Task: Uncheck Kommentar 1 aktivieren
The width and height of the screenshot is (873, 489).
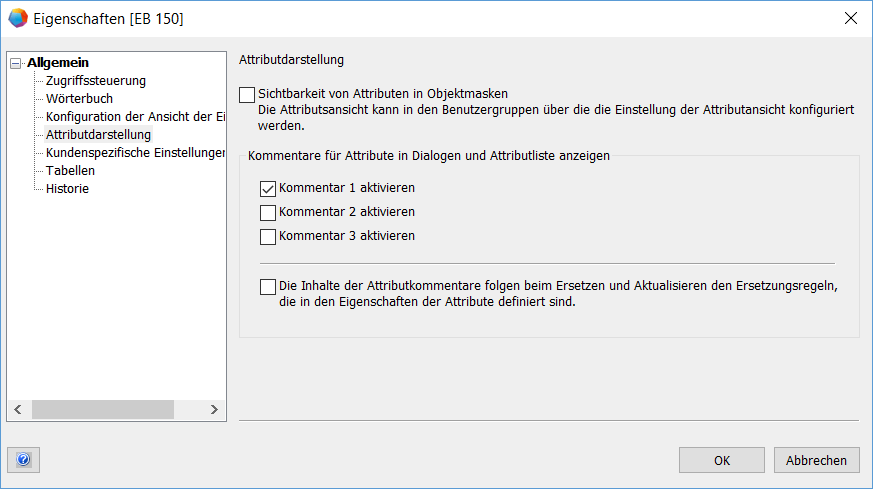Action: [x=268, y=188]
